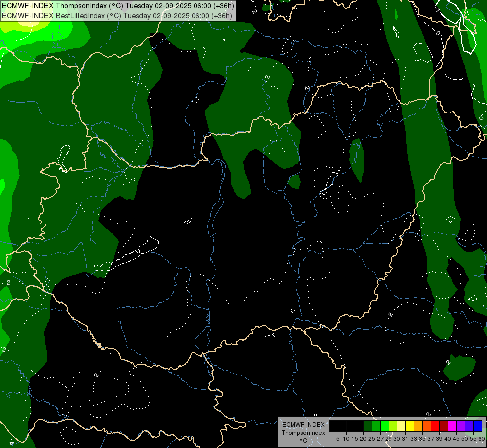Select the indigo 50-55 legend swatch

469,426
